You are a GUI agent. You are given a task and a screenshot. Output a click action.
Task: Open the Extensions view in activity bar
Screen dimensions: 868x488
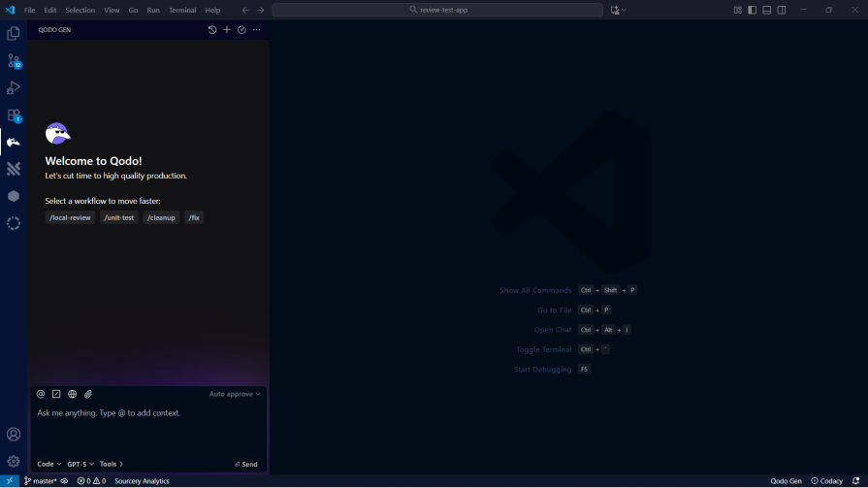tap(14, 114)
